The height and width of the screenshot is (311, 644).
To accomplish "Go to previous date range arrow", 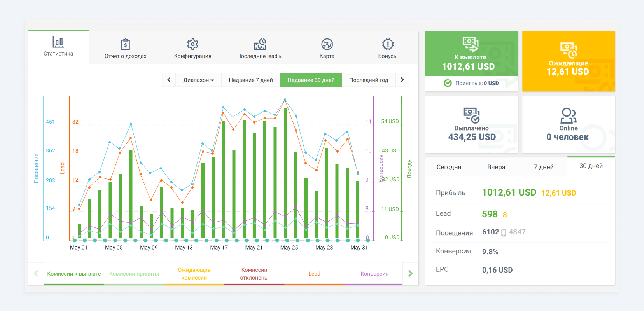I will pos(169,80).
